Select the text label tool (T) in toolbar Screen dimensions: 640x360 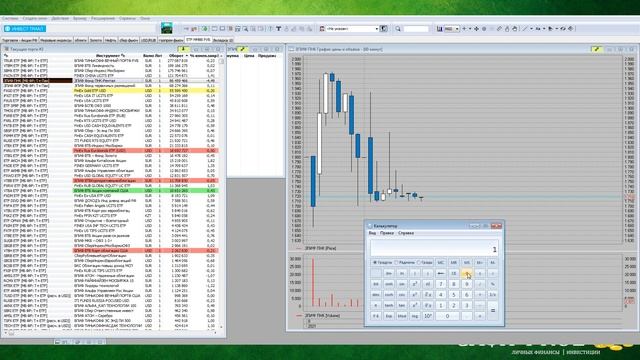pos(278,29)
